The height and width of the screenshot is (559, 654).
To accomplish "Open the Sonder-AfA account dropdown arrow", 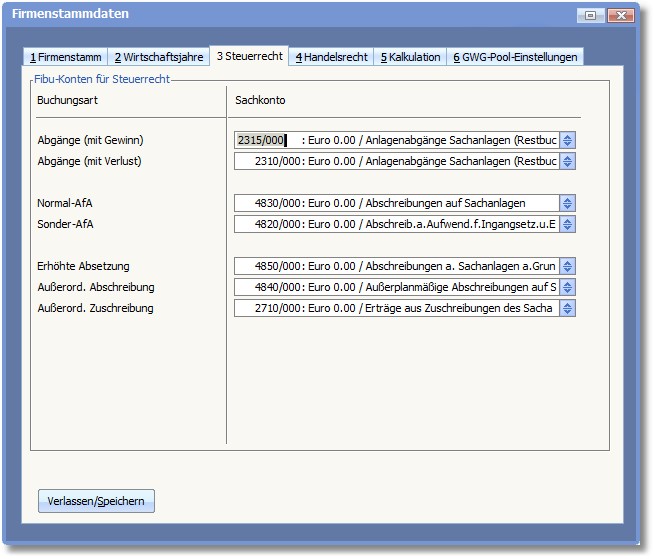I will pyautogui.click(x=568, y=224).
